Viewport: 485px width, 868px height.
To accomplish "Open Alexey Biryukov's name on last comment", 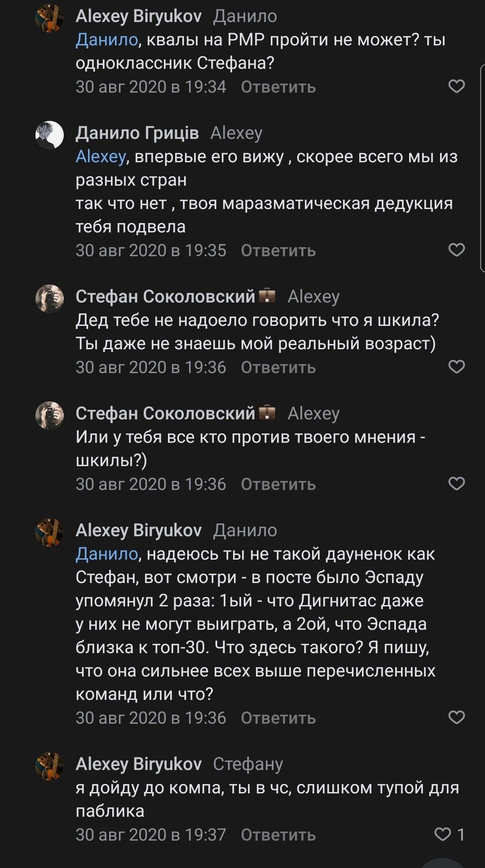I will click(x=138, y=764).
